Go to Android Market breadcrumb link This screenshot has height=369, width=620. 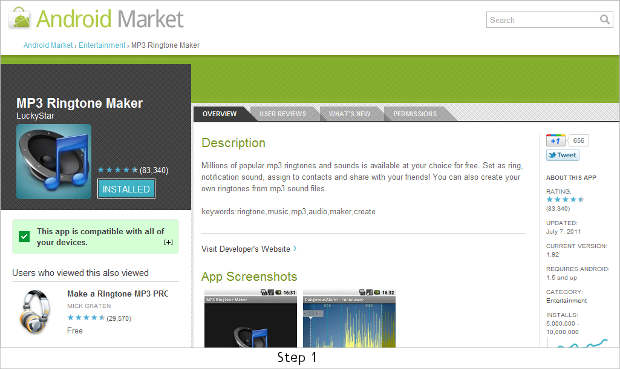pyautogui.click(x=48, y=45)
